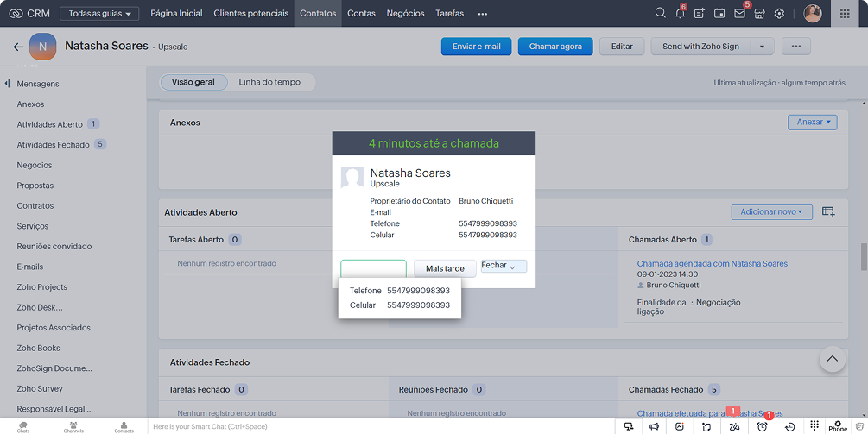Open the user profile avatar
This screenshot has height=434, width=868.
813,13
